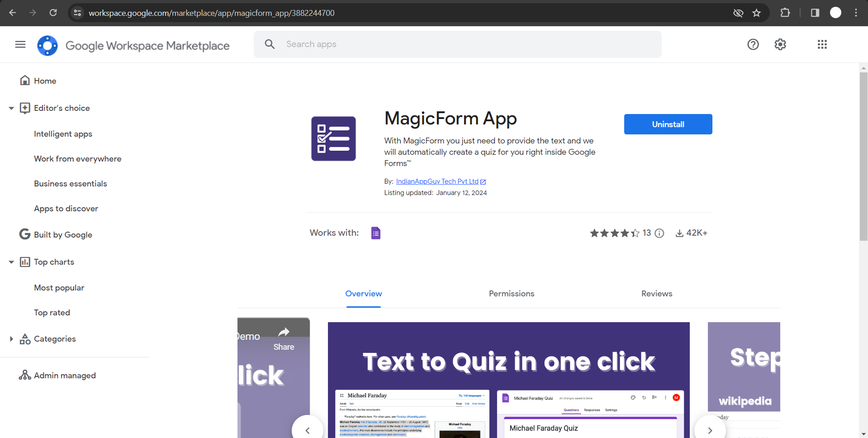
Task: Open IndianAppGuy Tech Pvt Ltd developer link
Action: (x=437, y=181)
